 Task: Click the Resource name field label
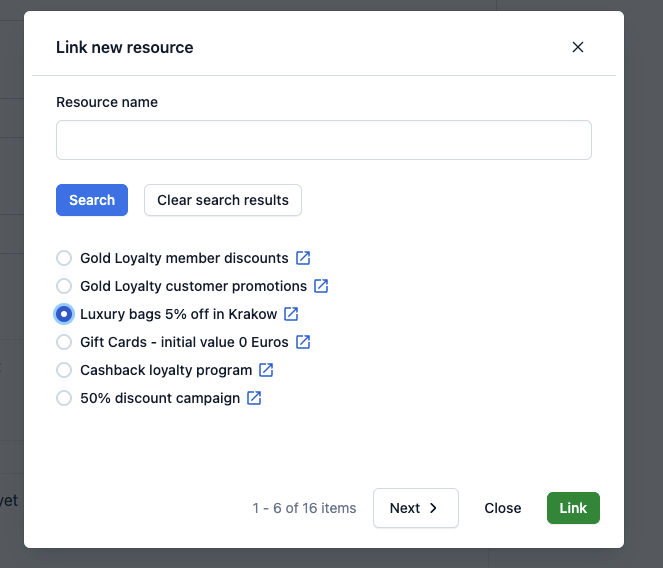coord(107,102)
